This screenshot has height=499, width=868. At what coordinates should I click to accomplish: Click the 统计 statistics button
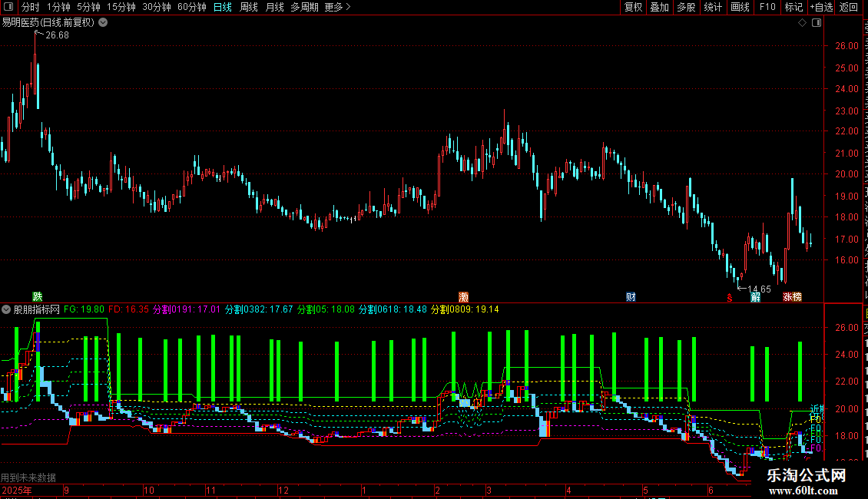[712, 7]
